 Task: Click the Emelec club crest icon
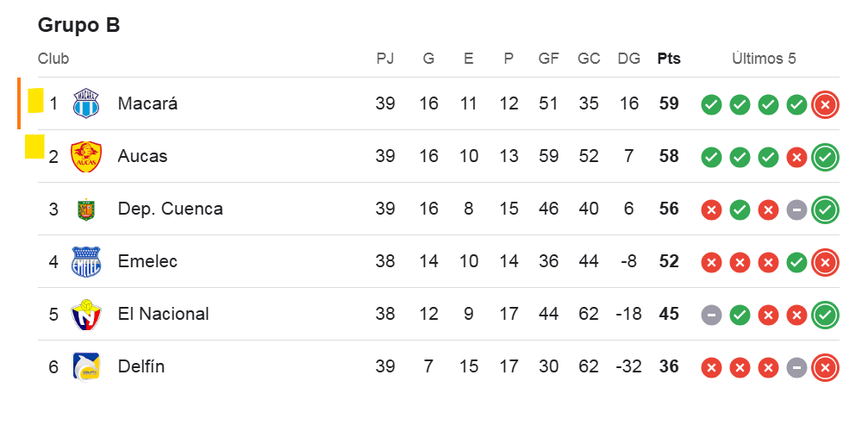pos(86,262)
